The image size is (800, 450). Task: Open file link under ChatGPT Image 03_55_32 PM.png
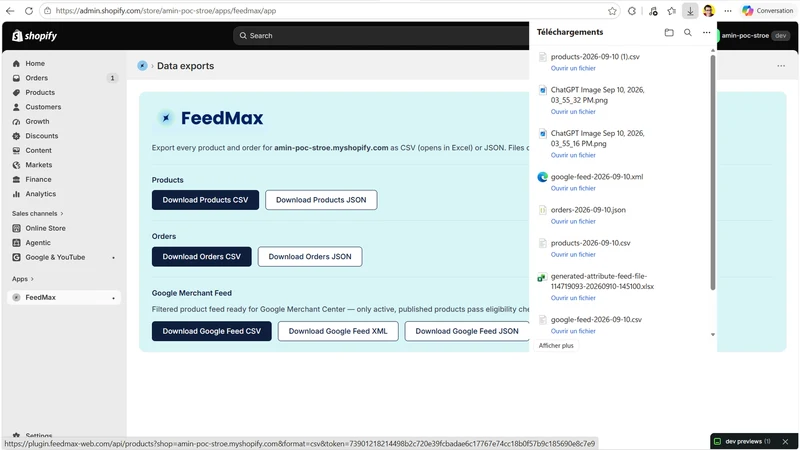click(573, 112)
